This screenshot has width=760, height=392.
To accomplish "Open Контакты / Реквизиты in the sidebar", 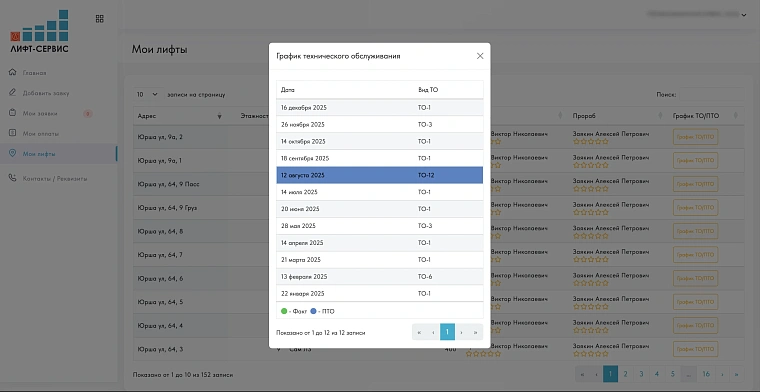I will click(55, 178).
